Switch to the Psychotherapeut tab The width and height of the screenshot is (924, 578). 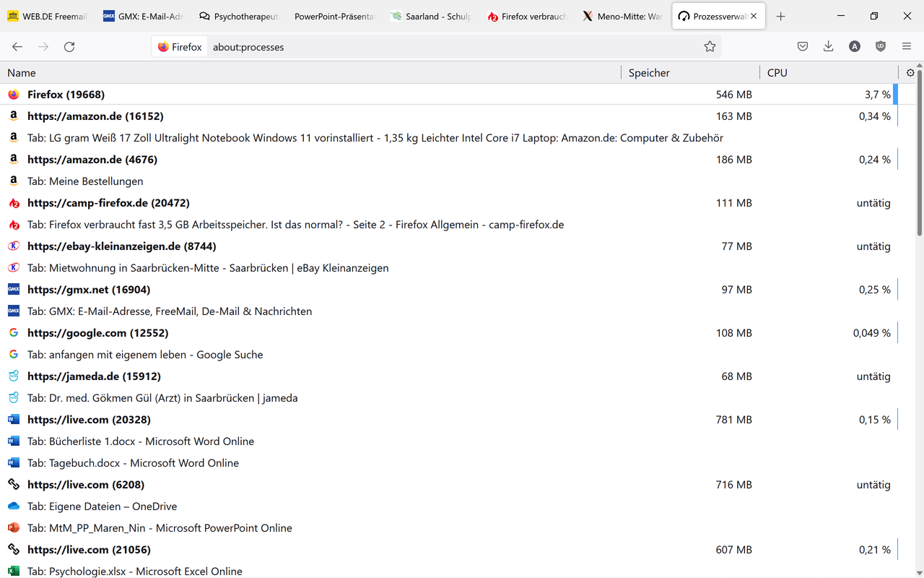(237, 16)
